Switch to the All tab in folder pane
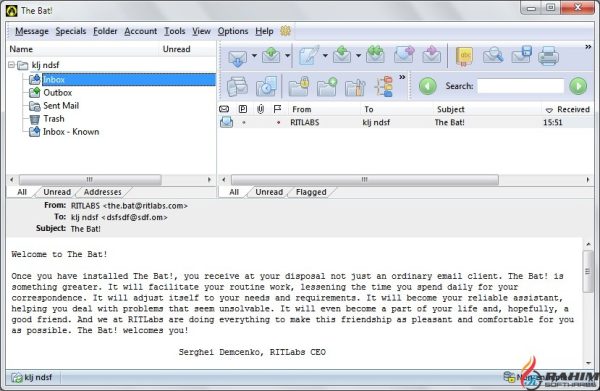This screenshot has height=391, width=600. [22, 192]
